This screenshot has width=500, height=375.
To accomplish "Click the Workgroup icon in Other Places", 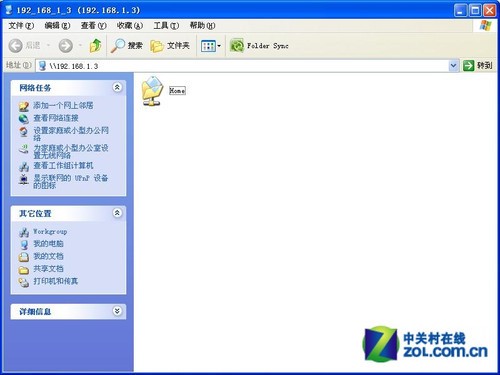I will [x=24, y=232].
